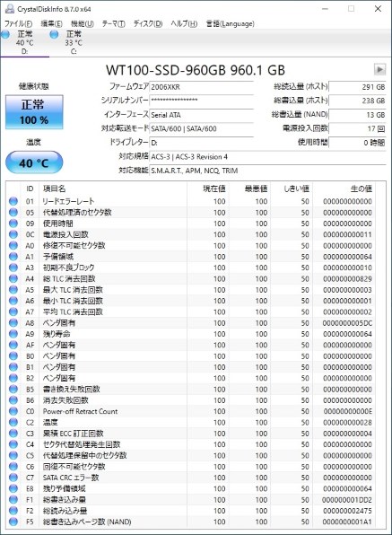Click the NAND writes value 13 GB
Viewport: 392px width, 535px height.
coord(357,115)
